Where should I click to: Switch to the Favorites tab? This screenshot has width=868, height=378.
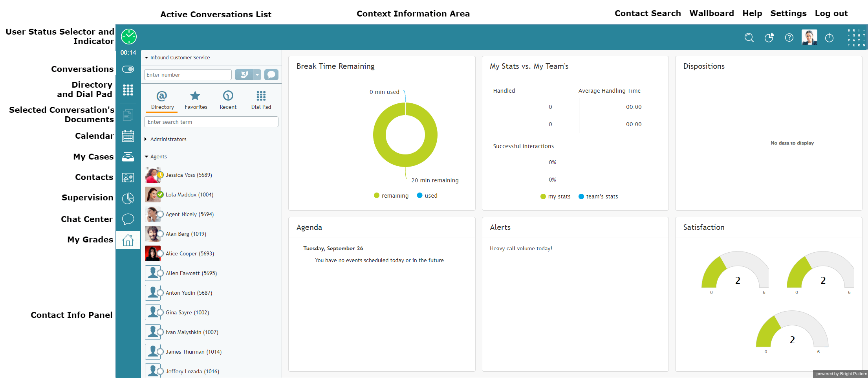(196, 101)
